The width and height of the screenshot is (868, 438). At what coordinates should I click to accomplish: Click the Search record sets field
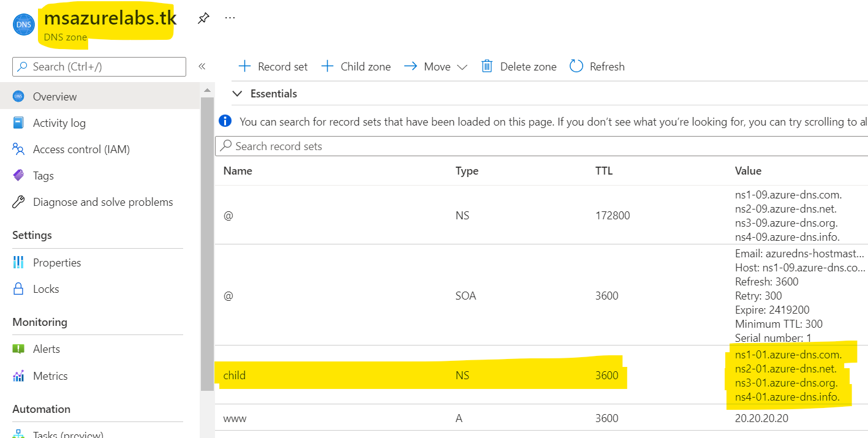pyautogui.click(x=542, y=146)
